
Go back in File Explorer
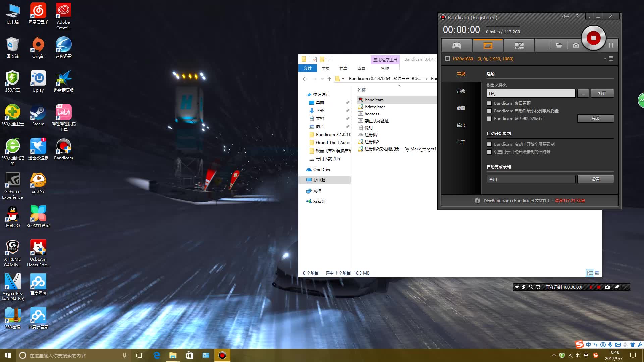pos(305,79)
